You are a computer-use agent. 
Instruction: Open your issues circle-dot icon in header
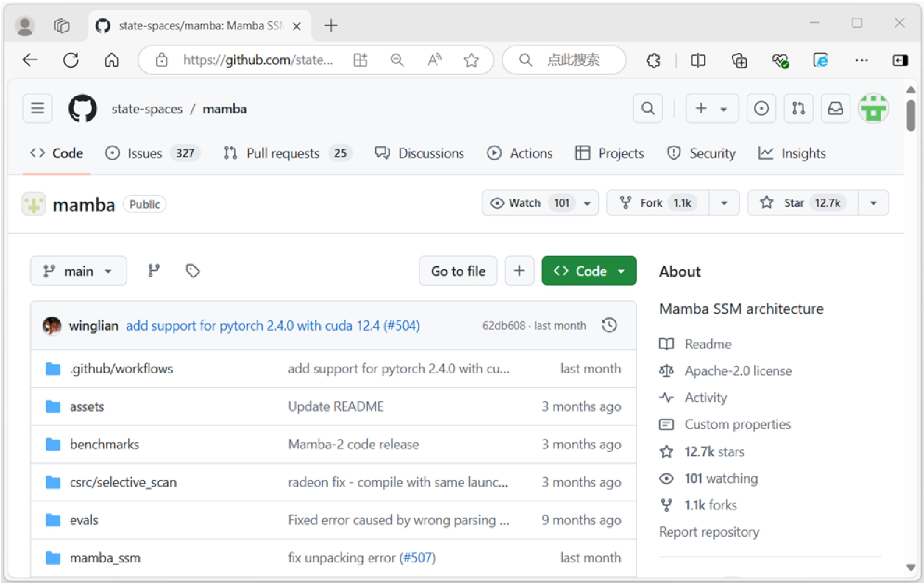(761, 108)
